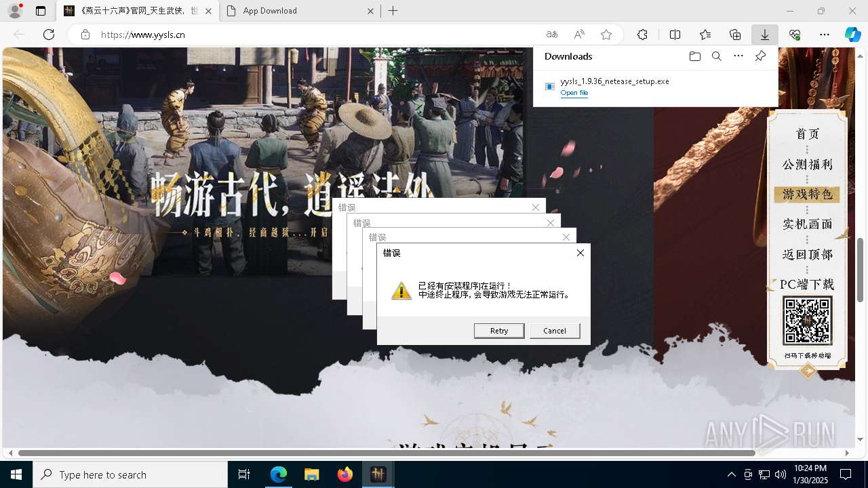
Task: Activate the Read aloud icon
Action: [579, 35]
